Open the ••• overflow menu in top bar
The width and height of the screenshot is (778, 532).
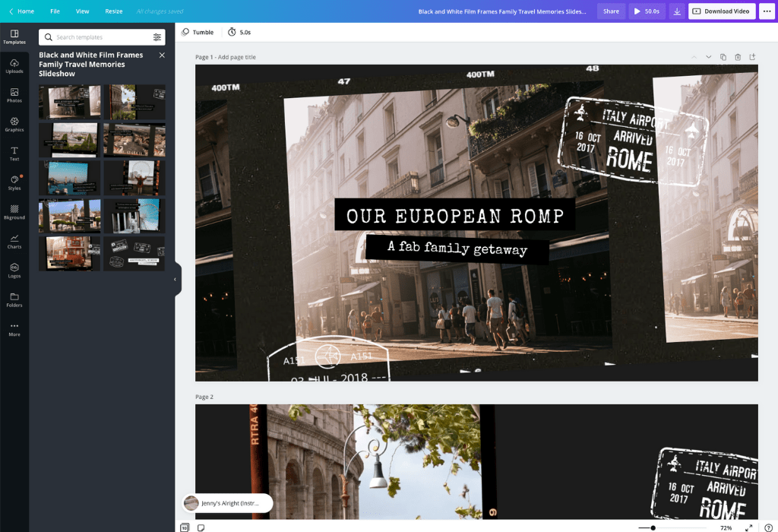click(766, 11)
